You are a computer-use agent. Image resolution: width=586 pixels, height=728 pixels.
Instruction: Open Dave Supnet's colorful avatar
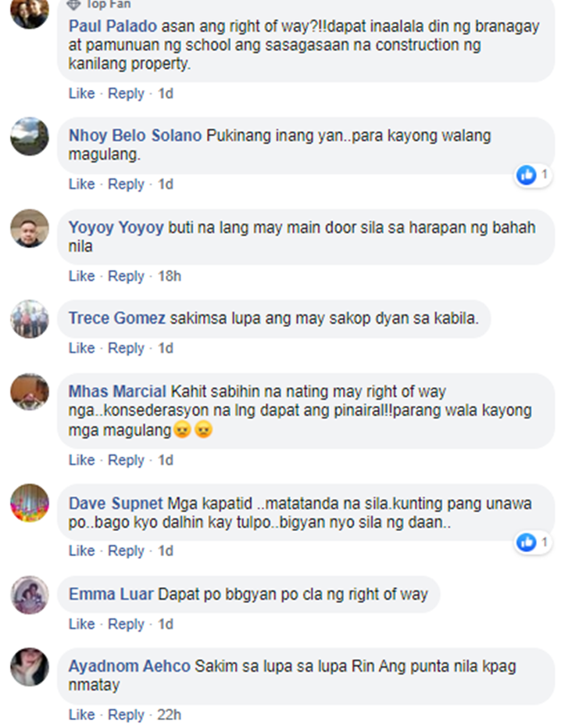click(30, 503)
